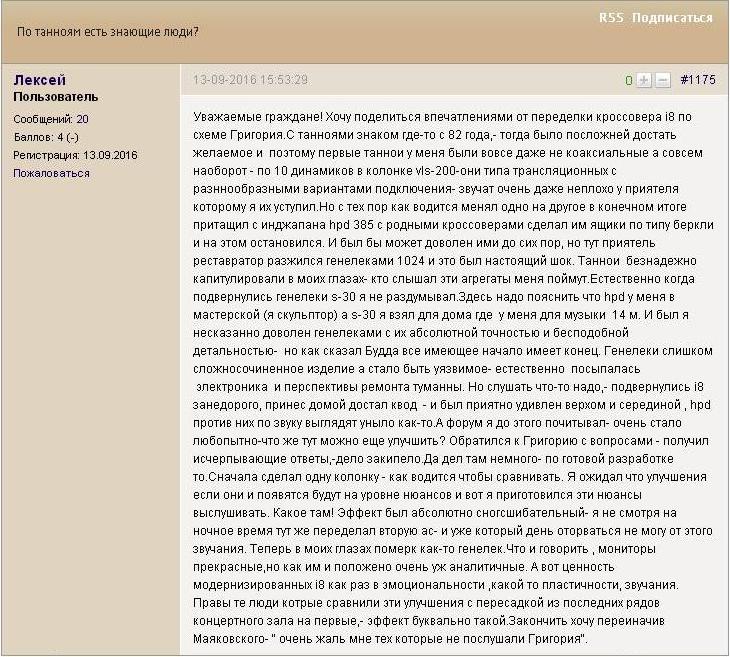Viewport: 730px width, 657px height.
Task: Click the message count number 20
Action: pyautogui.click(x=82, y=119)
